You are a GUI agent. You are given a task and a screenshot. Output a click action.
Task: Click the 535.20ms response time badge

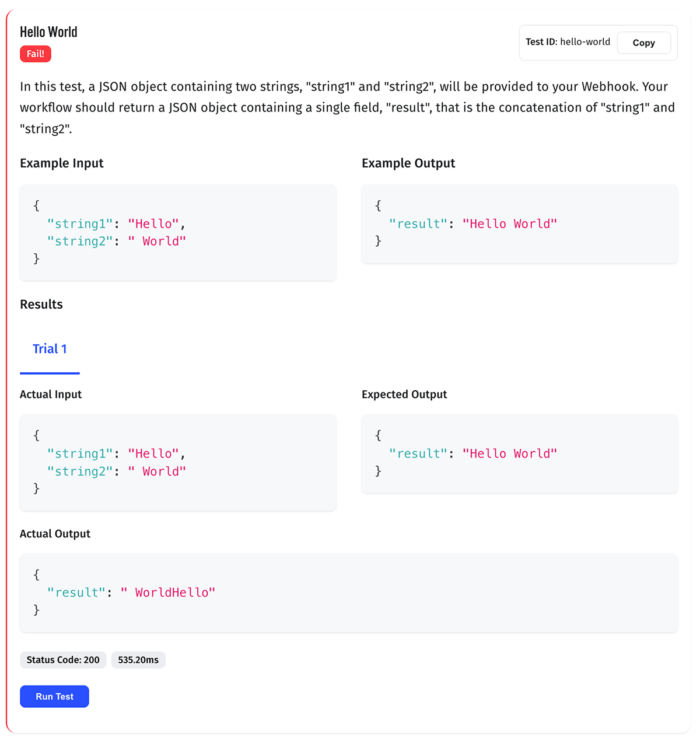[x=138, y=660]
